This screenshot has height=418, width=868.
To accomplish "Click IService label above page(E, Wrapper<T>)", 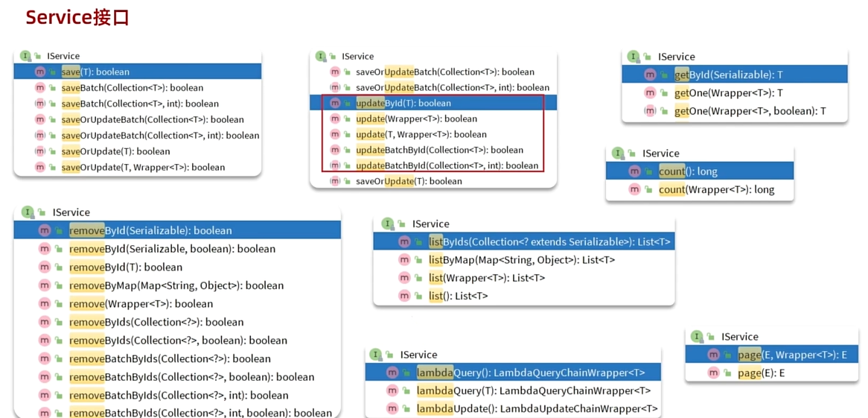I will [x=739, y=337].
